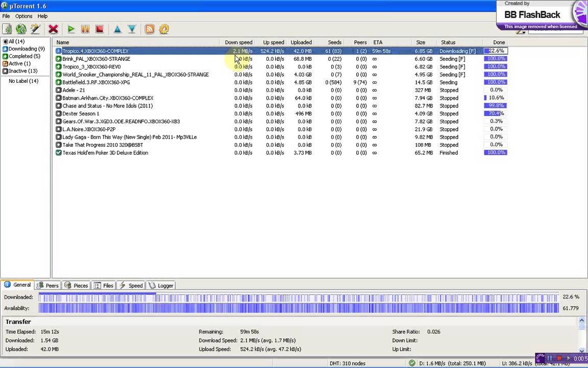
Task: Click finished checkmark icon of the Texas Hold'em Poker torrent
Action: (59, 153)
